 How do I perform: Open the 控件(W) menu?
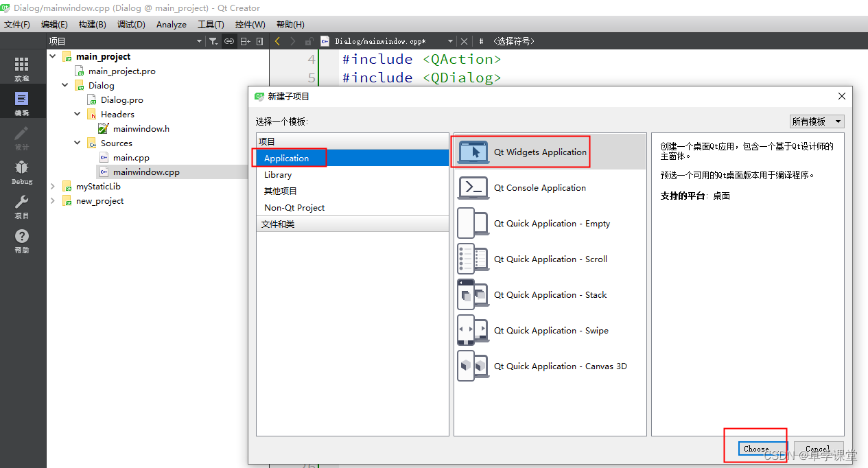250,24
